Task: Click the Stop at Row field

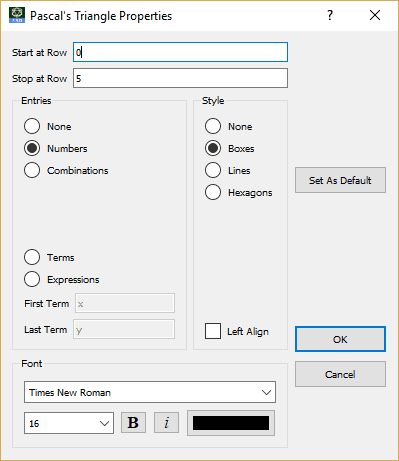Action: (180, 78)
